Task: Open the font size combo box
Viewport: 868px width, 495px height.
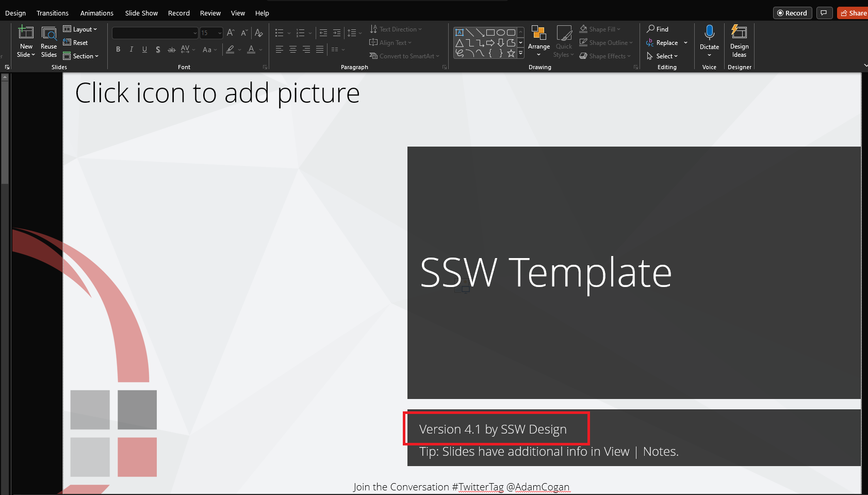Action: pyautogui.click(x=211, y=33)
